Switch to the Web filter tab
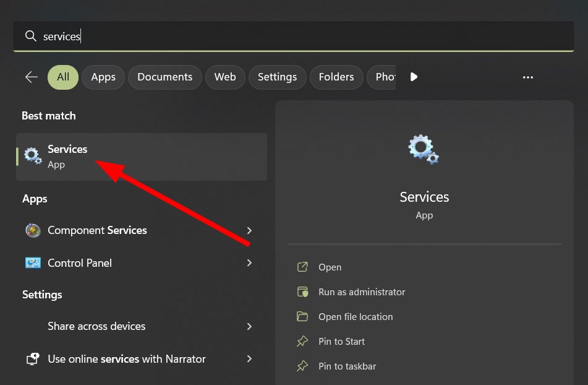The width and height of the screenshot is (588, 385). pos(225,77)
